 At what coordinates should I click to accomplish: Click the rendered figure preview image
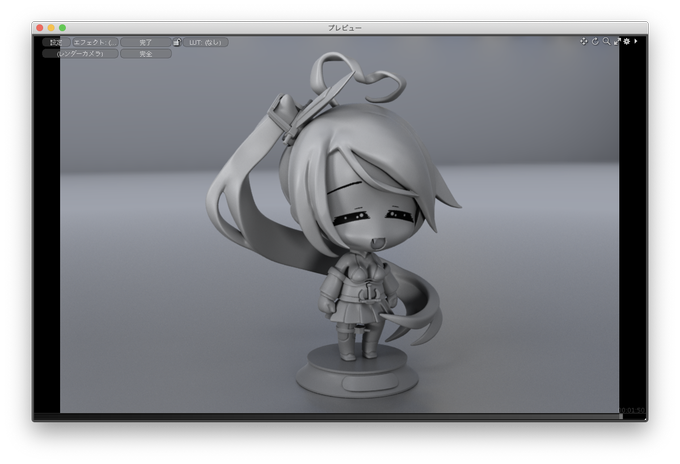pyautogui.click(x=339, y=224)
